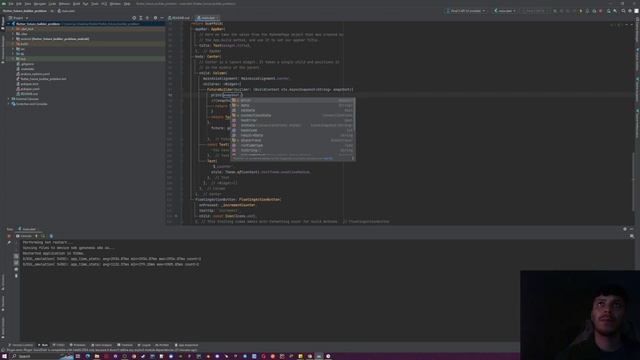Hide the Project tool window
Viewport: 640px width, 360px height.
click(162, 18)
